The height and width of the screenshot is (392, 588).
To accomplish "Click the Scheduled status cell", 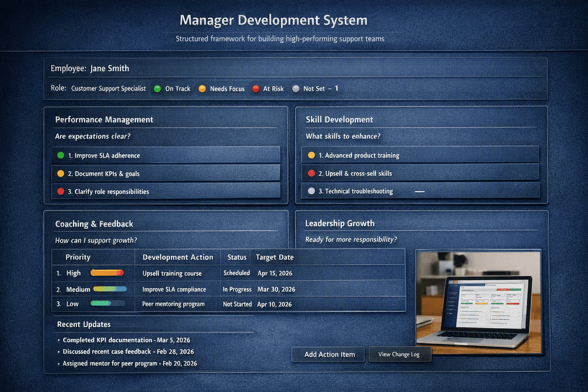I will (237, 273).
